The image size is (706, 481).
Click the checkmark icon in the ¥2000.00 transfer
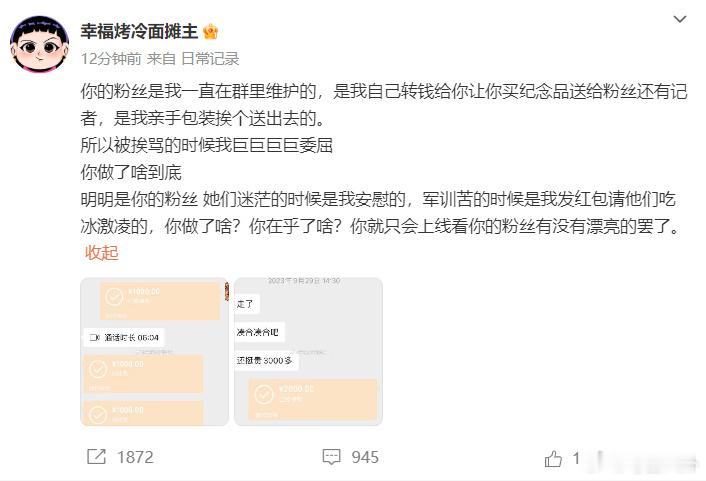pos(264,395)
